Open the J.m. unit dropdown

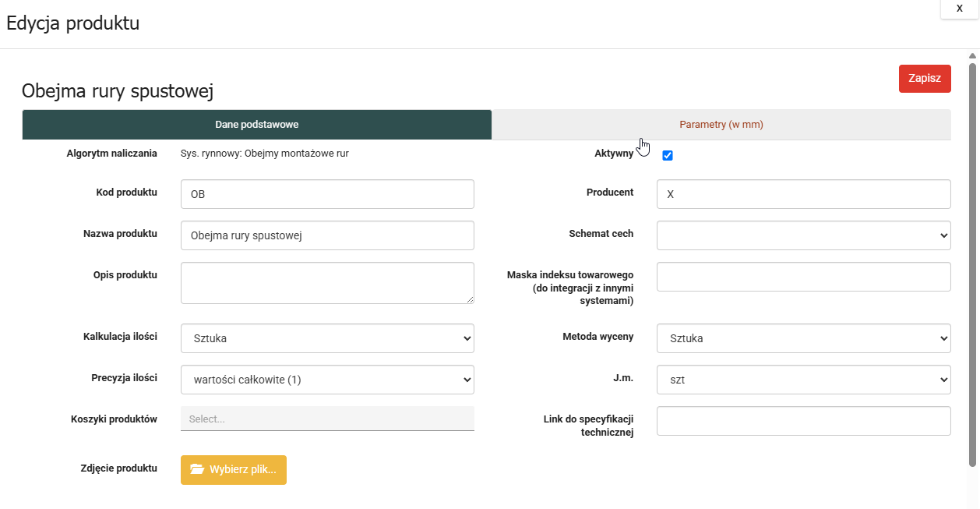(x=803, y=380)
